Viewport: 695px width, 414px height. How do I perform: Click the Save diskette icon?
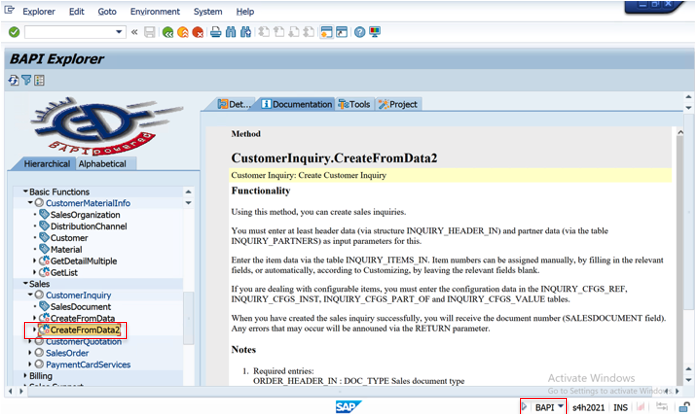coord(150,32)
